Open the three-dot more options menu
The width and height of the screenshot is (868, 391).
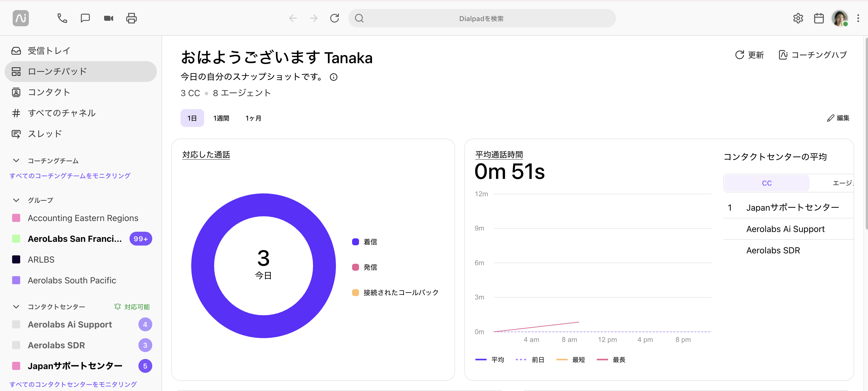pos(858,18)
